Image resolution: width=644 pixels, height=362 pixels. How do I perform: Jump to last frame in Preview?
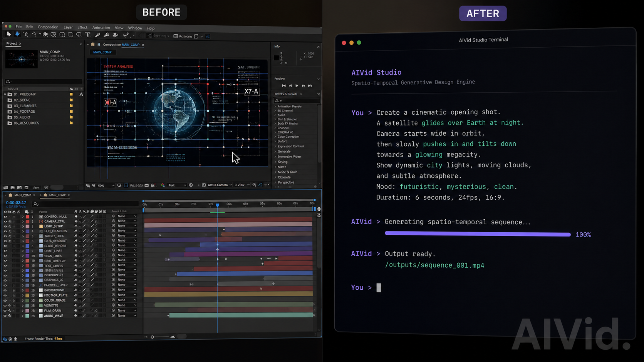pyautogui.click(x=310, y=86)
